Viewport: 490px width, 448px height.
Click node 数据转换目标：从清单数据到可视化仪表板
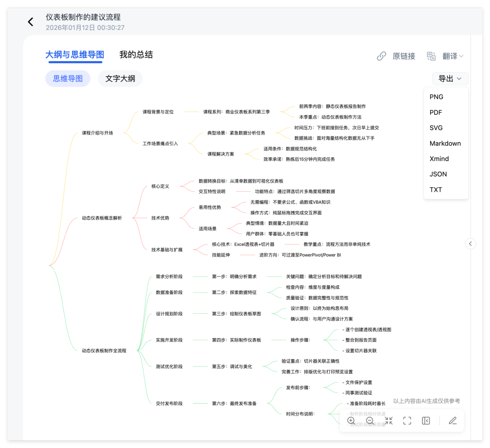pyautogui.click(x=241, y=181)
